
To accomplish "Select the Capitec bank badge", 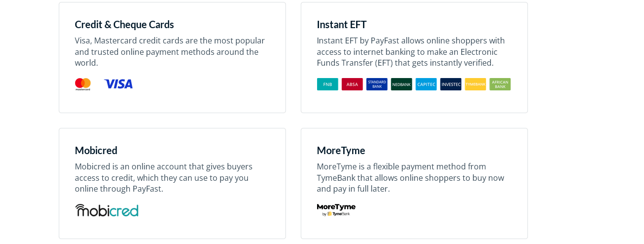I will [426, 84].
